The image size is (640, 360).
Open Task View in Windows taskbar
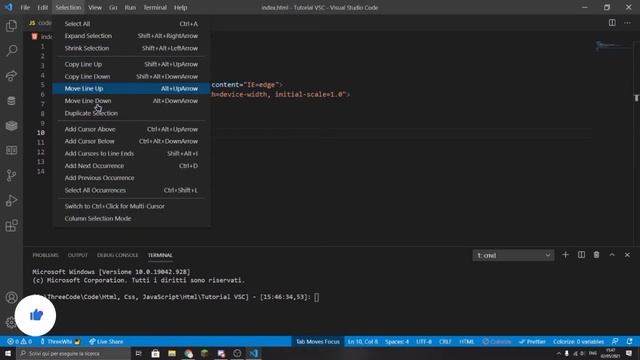[138, 353]
